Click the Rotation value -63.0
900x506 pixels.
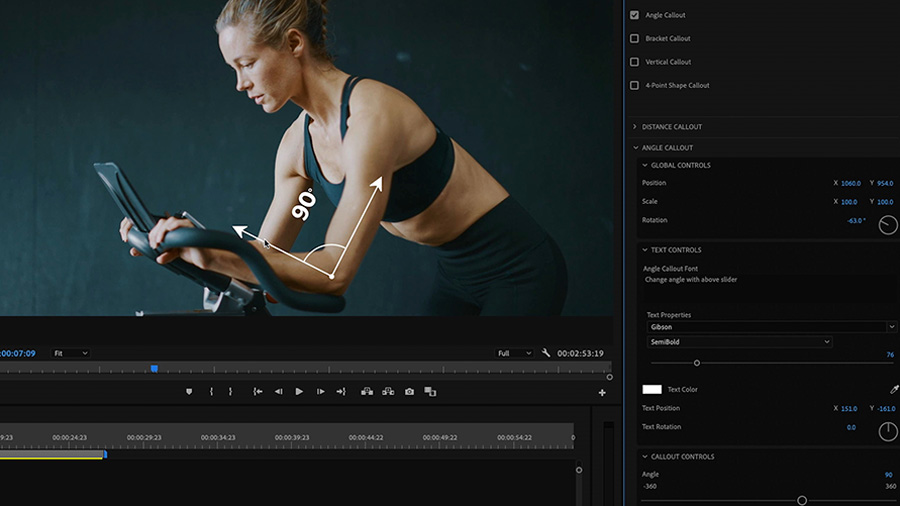[856, 220]
